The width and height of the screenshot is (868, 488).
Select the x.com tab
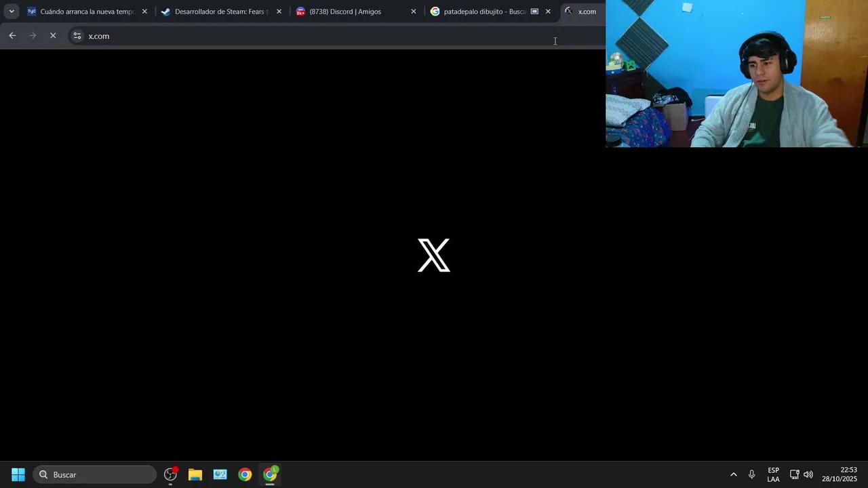tap(583, 12)
